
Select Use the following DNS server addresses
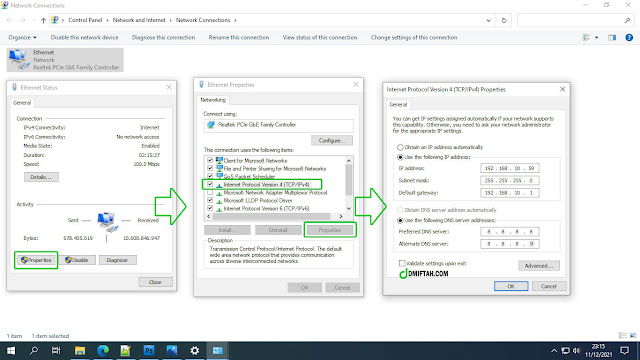[x=400, y=220]
